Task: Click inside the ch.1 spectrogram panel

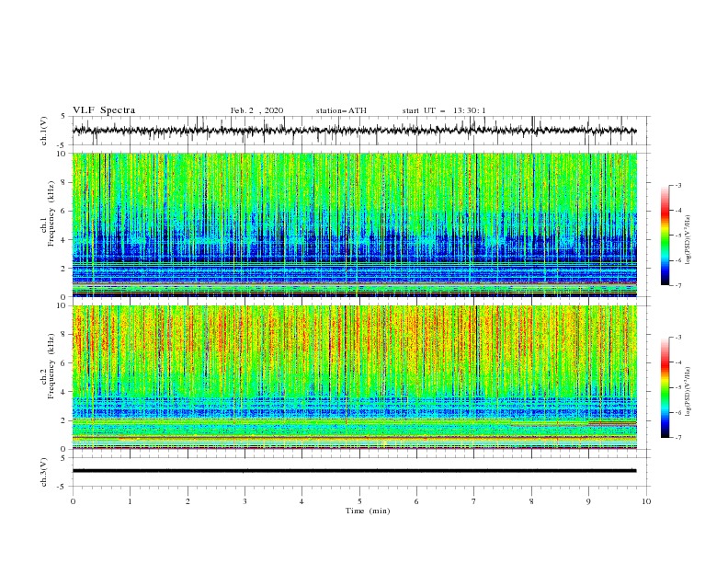Action: click(354, 224)
